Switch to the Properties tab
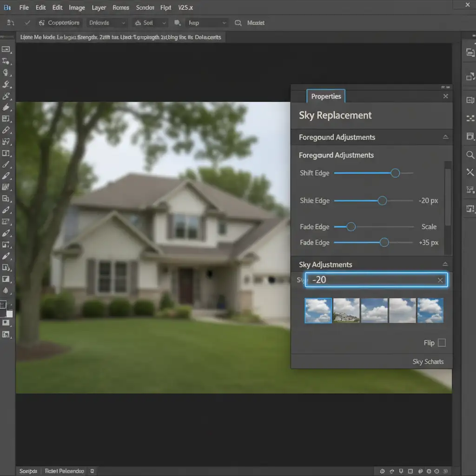Viewport: 476px width, 476px height. [x=326, y=96]
